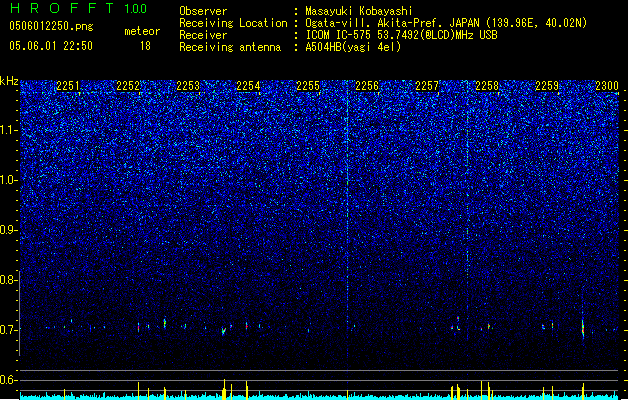The image size is (629, 400).
Task: Select location text Ogata-vill. Akita-Pref. JAPAN
Action: tap(392, 23)
